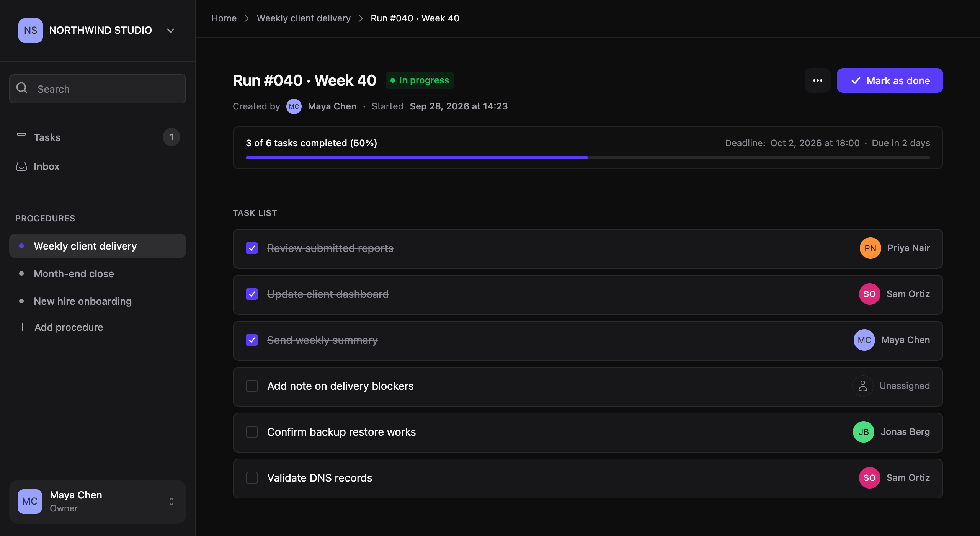Viewport: 980px width, 536px height.
Task: Click the tasks completed progress bar
Action: (588, 158)
